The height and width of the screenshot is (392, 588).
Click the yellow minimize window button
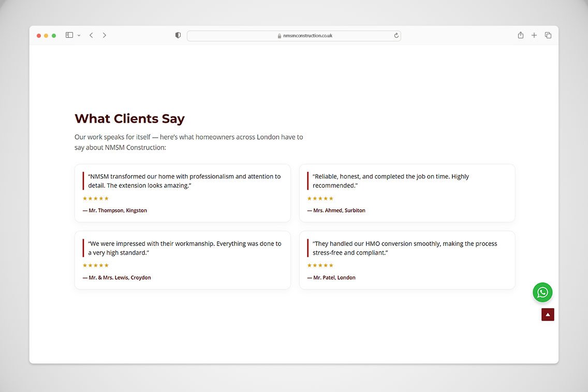[x=46, y=36]
